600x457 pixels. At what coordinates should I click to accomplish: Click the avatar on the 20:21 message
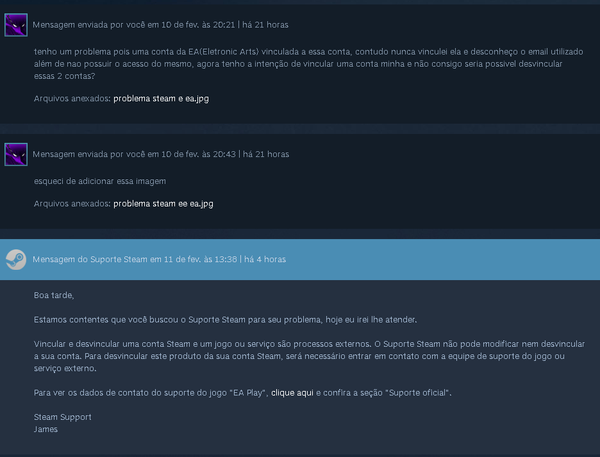pyautogui.click(x=16, y=25)
